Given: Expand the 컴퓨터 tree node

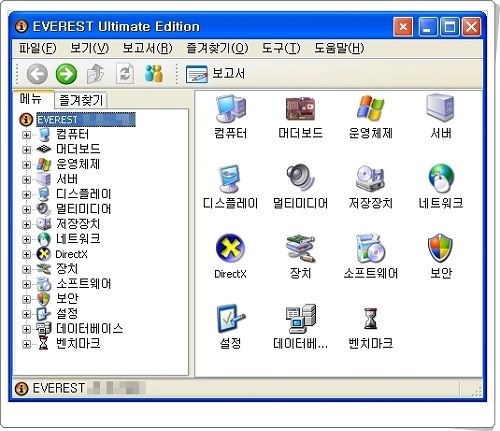Looking at the screenshot, I should (26, 135).
